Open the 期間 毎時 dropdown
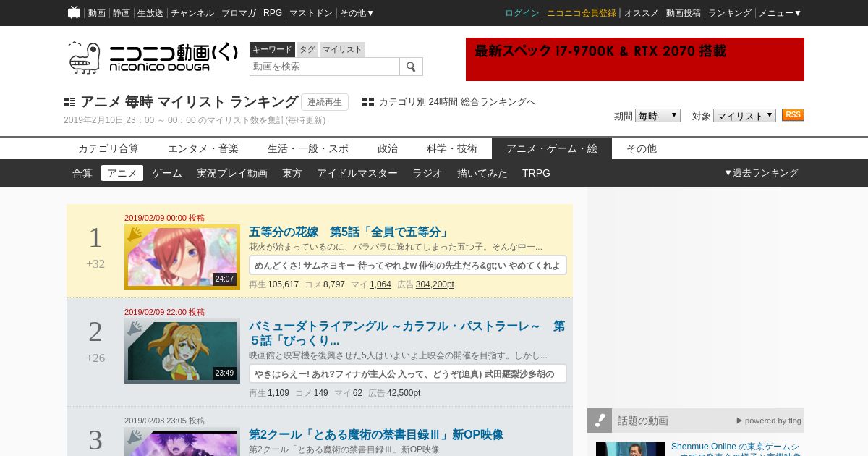 coord(658,116)
